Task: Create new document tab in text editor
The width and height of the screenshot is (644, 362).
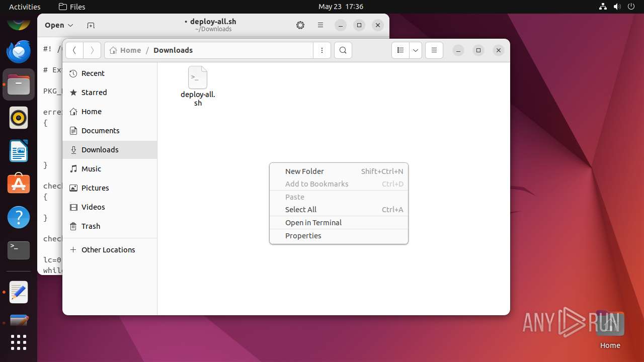Action: click(91, 25)
